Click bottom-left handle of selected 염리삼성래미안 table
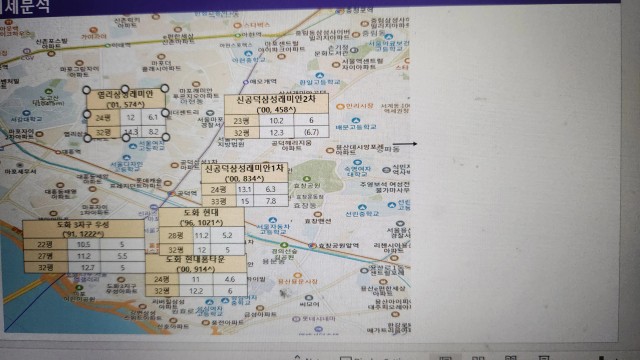 87,138
